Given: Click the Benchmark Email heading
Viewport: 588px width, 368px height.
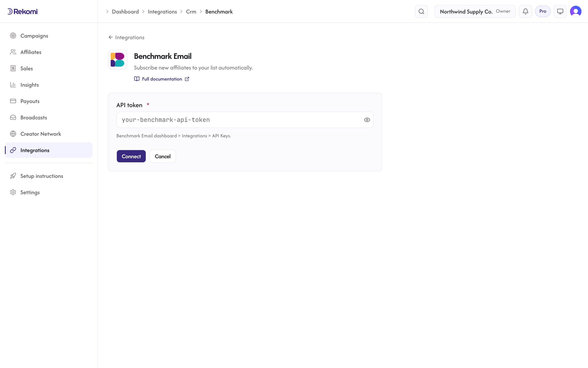Looking at the screenshot, I should tap(163, 56).
